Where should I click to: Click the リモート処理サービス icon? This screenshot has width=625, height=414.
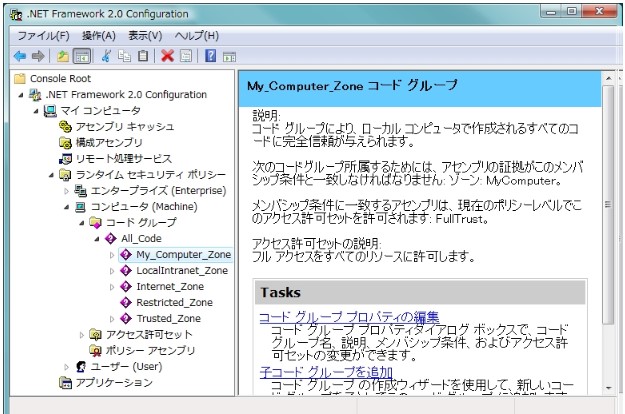pos(65,159)
